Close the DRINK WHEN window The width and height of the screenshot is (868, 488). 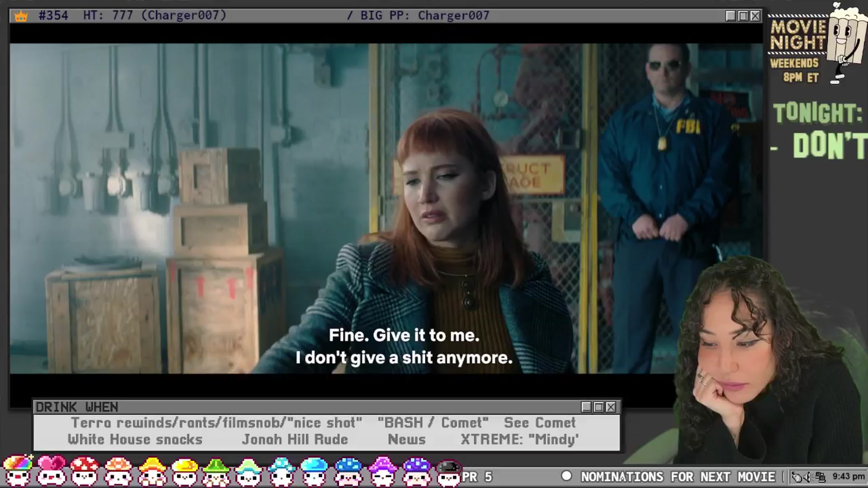[x=611, y=407]
